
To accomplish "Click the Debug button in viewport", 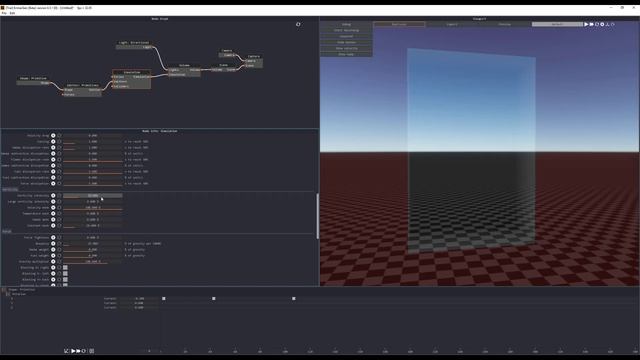I will (x=346, y=24).
